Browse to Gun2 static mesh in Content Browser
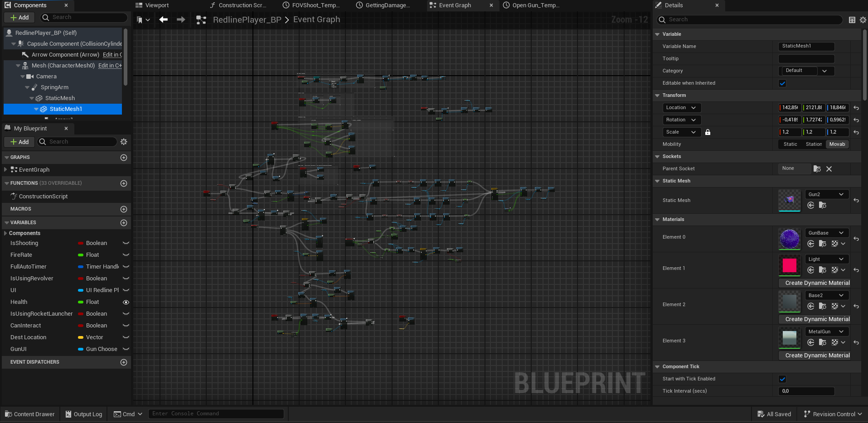868x423 pixels. click(x=823, y=206)
